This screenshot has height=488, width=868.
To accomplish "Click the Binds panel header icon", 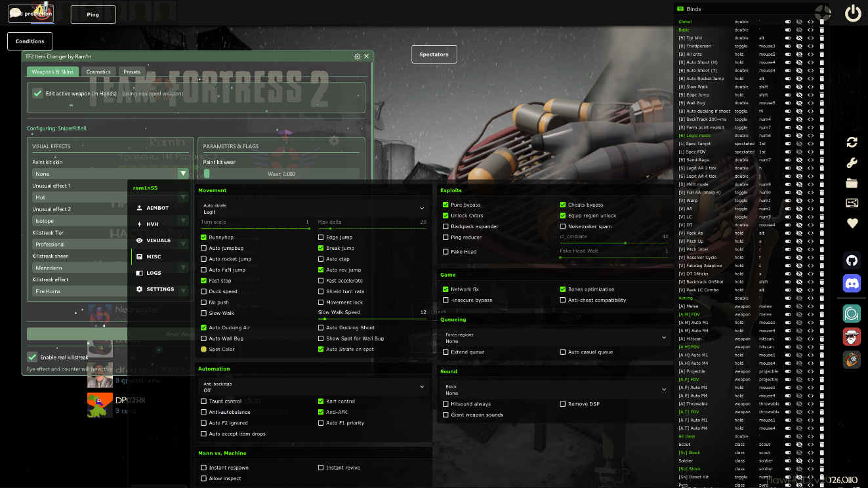I will 680,9.
